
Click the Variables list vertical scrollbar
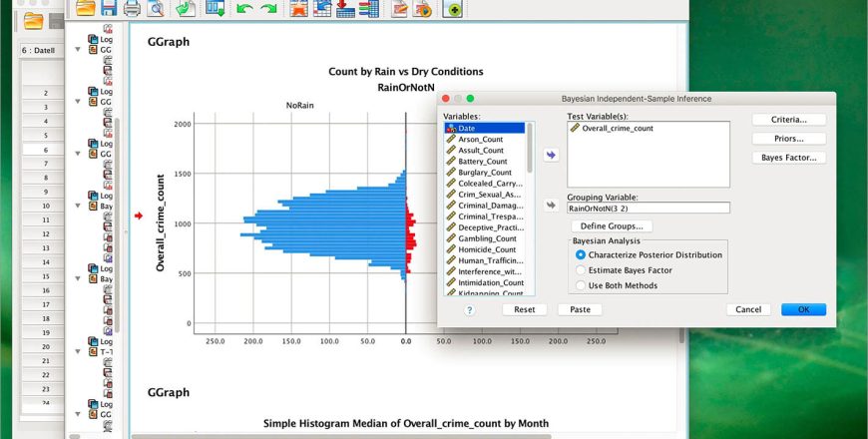tap(530, 210)
